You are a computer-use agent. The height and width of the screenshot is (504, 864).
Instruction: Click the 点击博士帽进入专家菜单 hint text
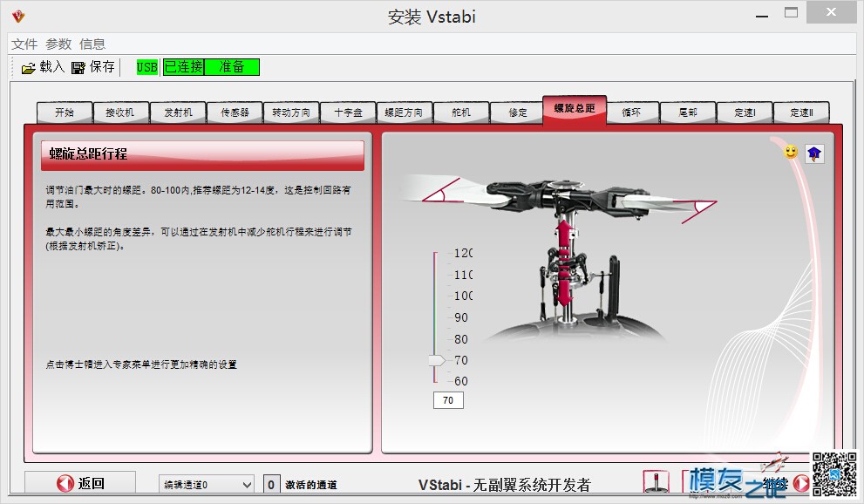click(x=141, y=364)
